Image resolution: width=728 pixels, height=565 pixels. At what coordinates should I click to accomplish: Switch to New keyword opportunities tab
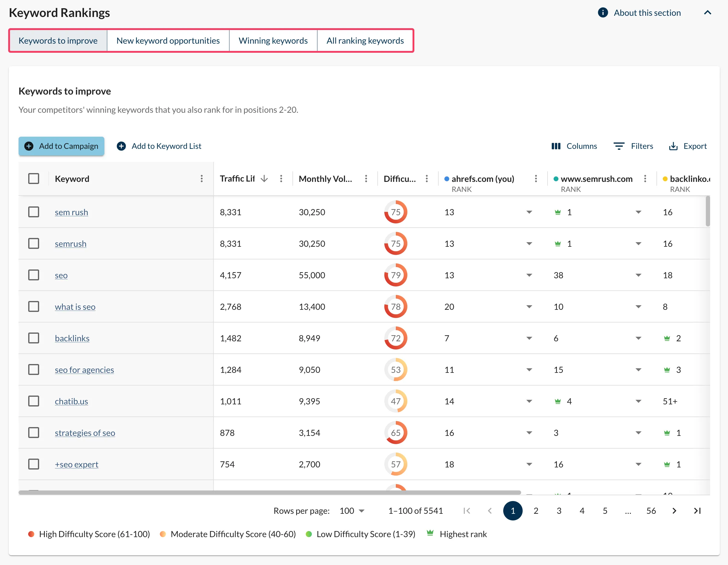click(x=168, y=41)
